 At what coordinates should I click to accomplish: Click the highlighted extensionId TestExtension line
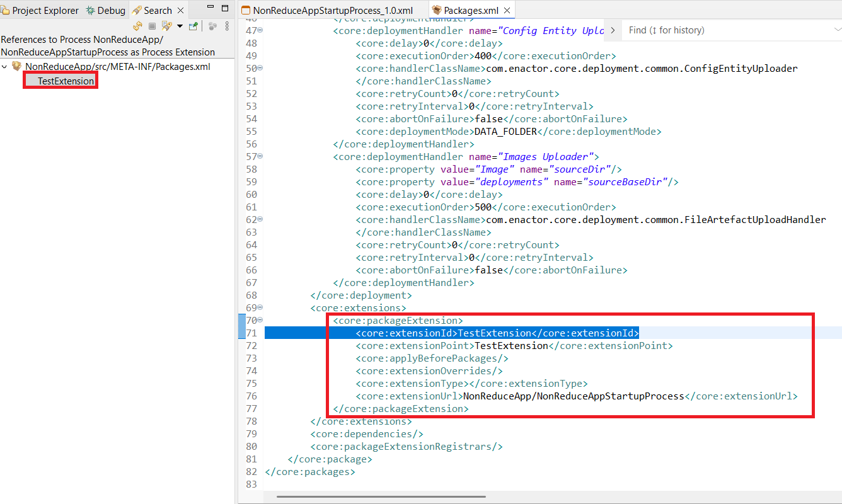(x=498, y=333)
